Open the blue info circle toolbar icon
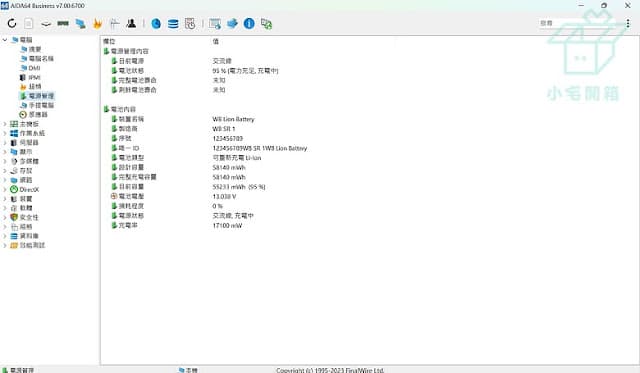640x373 pixels. (x=249, y=24)
